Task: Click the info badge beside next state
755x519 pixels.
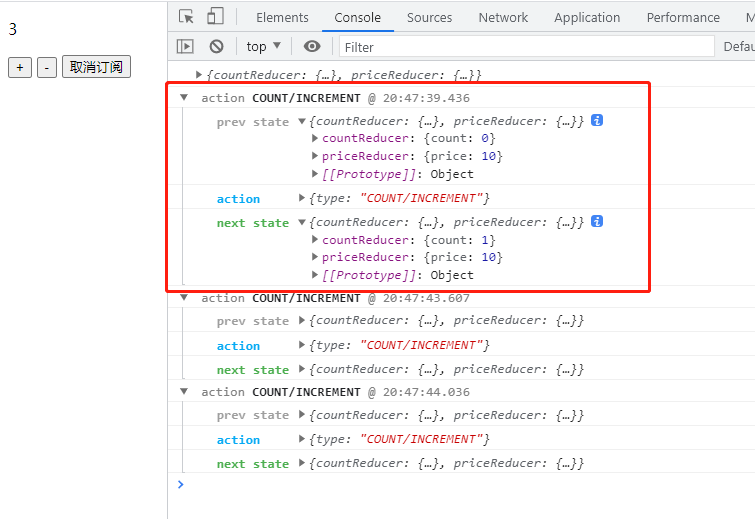Action: coord(597,221)
